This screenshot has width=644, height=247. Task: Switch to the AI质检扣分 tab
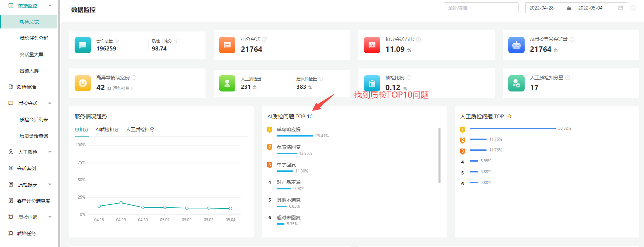point(107,129)
